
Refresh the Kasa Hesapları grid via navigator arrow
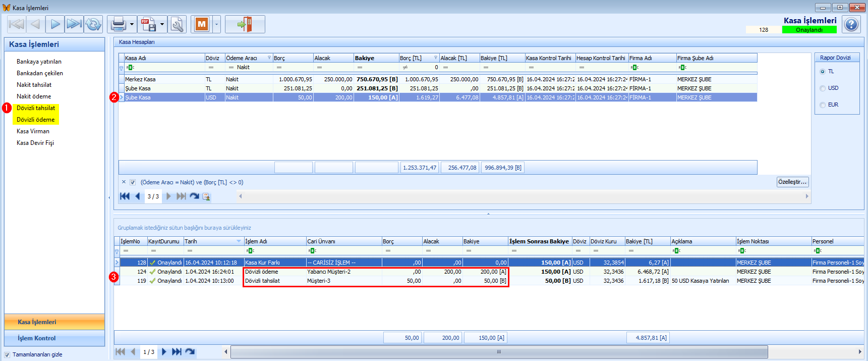click(194, 196)
